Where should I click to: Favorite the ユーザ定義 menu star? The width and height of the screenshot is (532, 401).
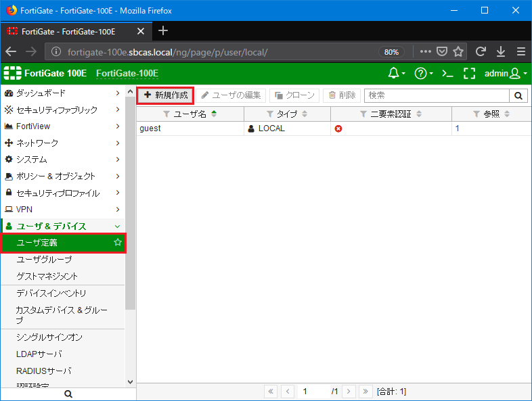[118, 242]
